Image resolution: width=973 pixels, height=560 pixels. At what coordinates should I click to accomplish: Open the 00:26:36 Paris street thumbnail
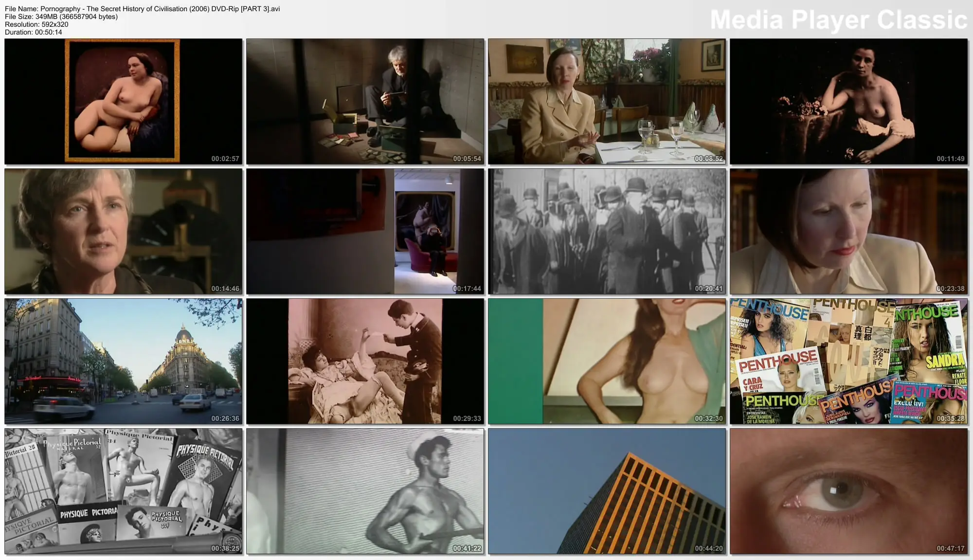[124, 361]
